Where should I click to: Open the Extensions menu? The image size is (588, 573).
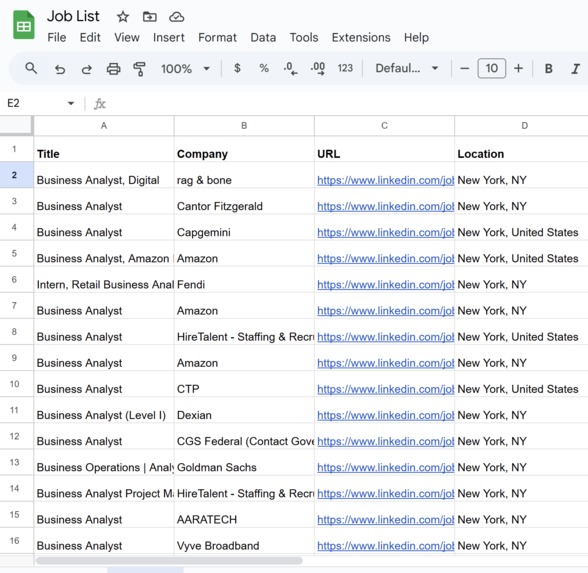(361, 38)
